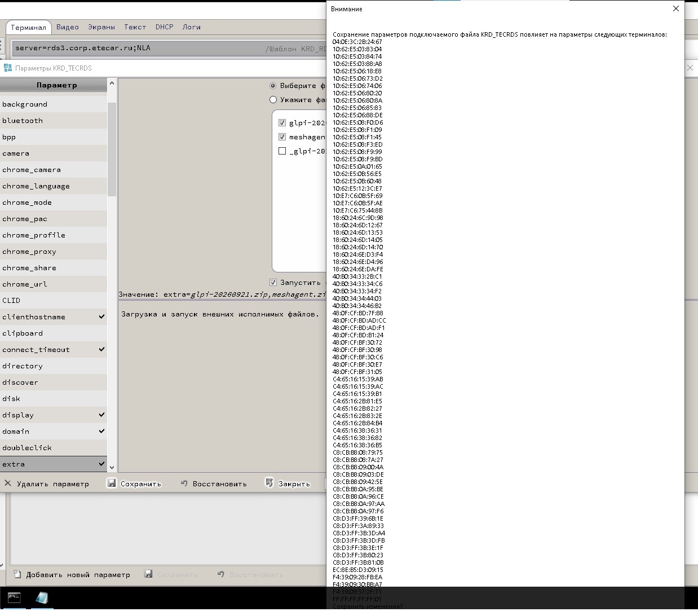Uncheck the glpi-2026 file checkbox
Viewport: 698px width, 616px height.
tap(282, 122)
